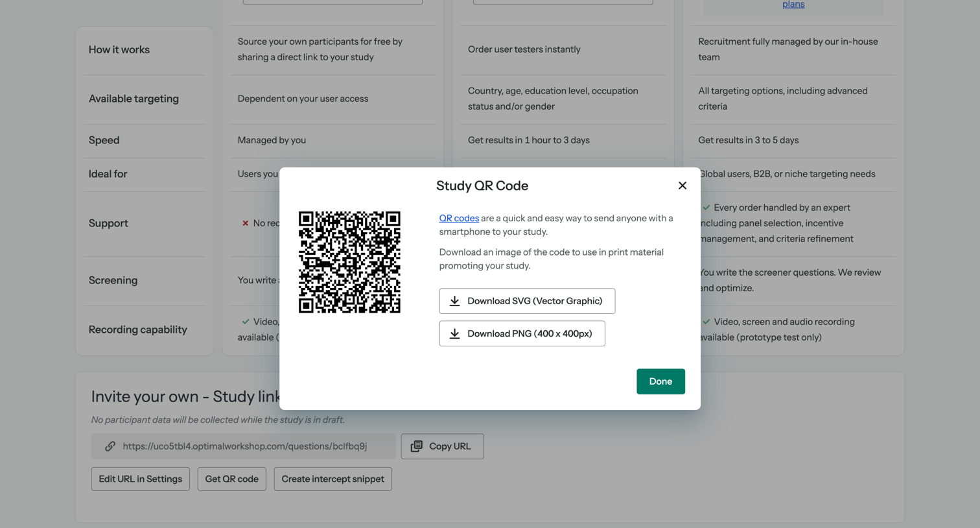Download SVG (Vector Graphic) file
This screenshot has width=980, height=528.
527,301
